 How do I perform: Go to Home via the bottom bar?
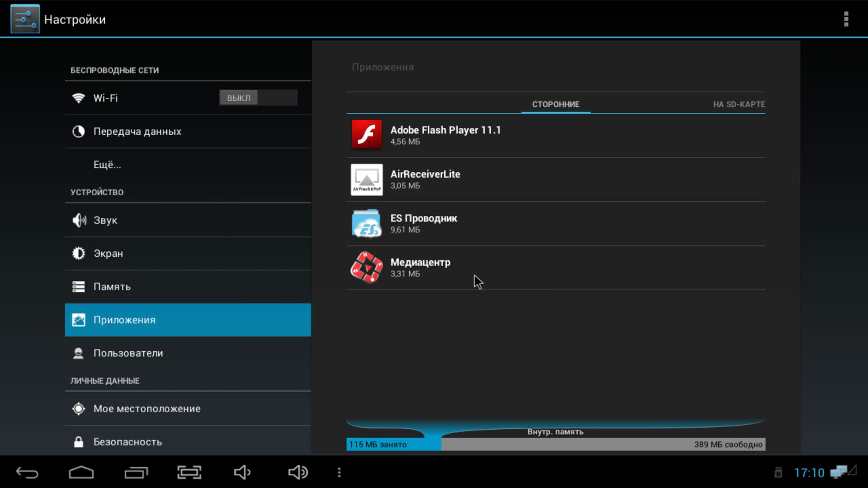[x=81, y=473]
